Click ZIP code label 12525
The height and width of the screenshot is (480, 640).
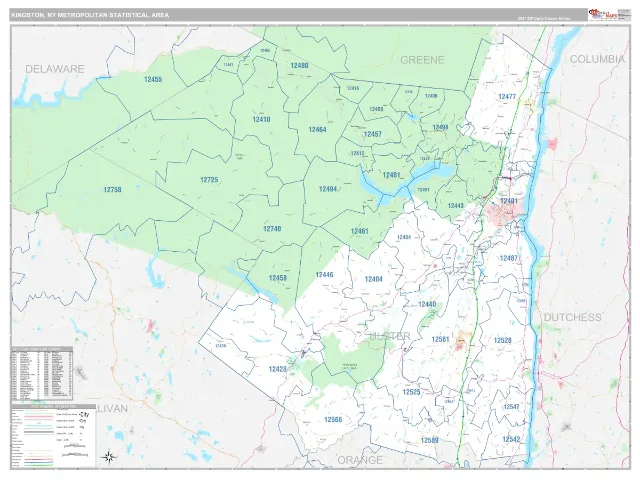point(411,392)
